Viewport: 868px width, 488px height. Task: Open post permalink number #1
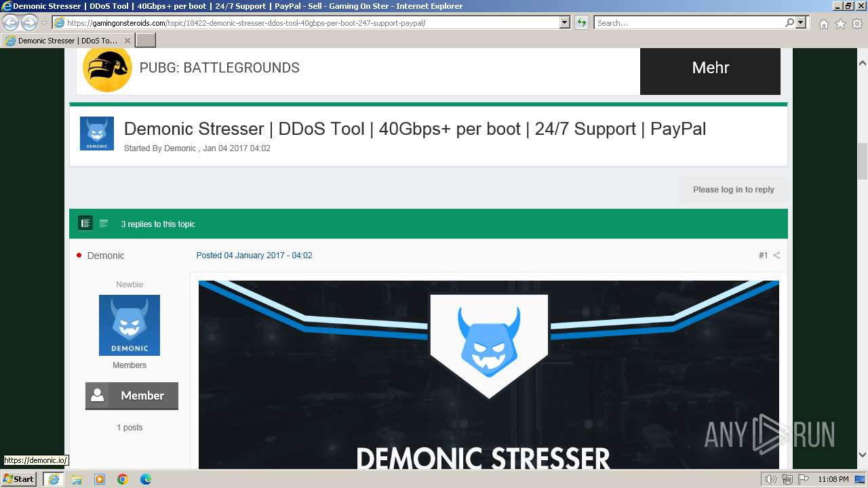(x=763, y=256)
